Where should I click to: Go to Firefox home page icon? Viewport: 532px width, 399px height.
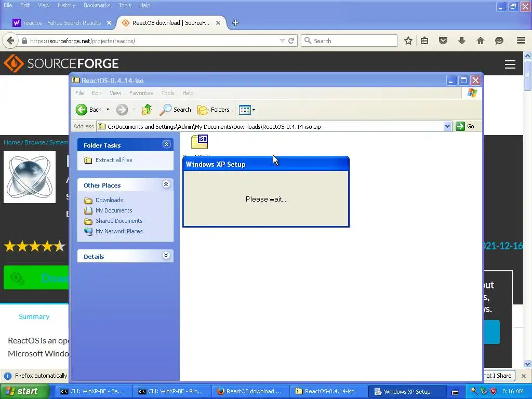coord(481,41)
